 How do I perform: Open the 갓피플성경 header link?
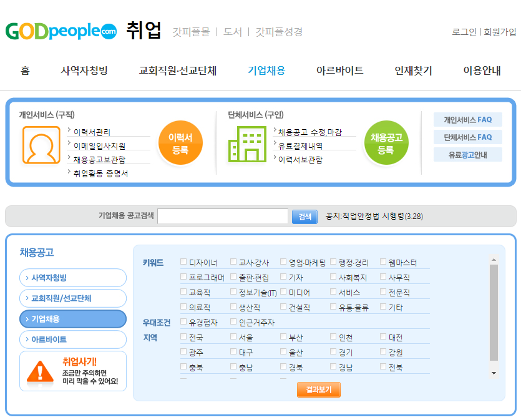[x=279, y=32]
